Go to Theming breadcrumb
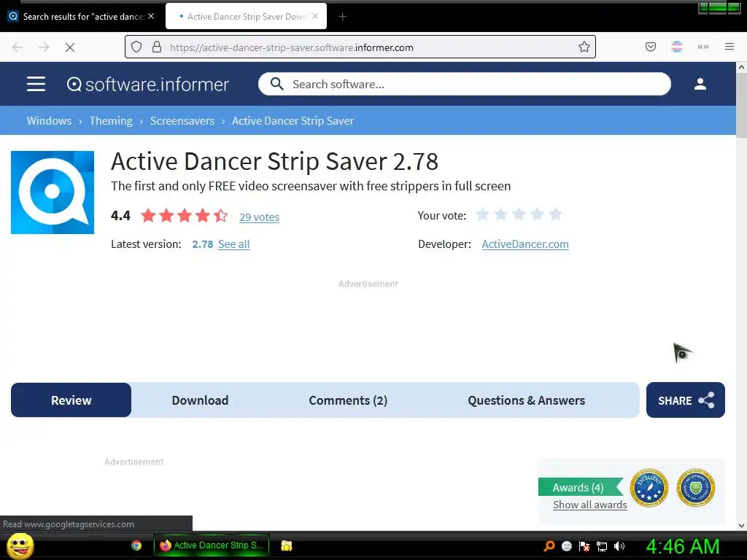Viewport: 747px width, 560px height. point(111,121)
